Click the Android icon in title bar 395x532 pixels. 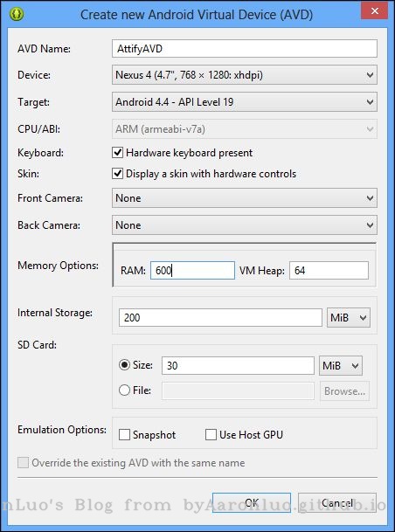coord(17,14)
